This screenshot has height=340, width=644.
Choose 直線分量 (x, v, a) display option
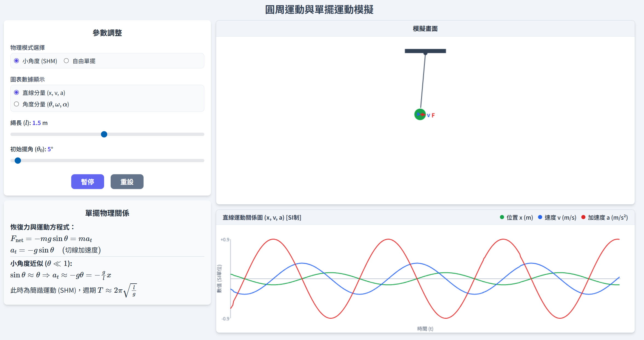(16, 92)
